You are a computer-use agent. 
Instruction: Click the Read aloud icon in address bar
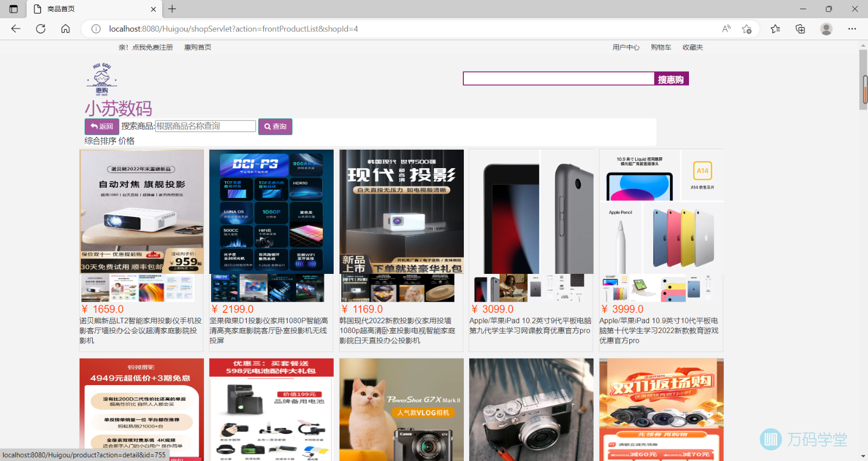[x=726, y=29]
